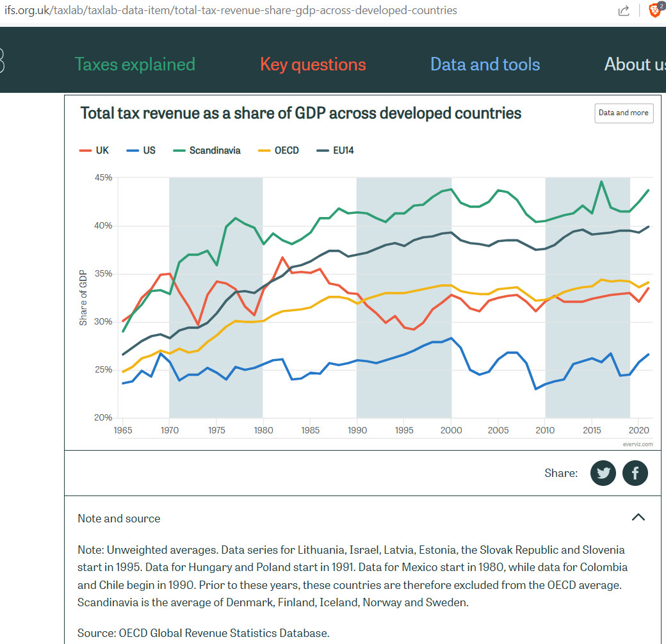The image size is (666, 644).
Task: Collapse the Note and source section
Action: (638, 517)
